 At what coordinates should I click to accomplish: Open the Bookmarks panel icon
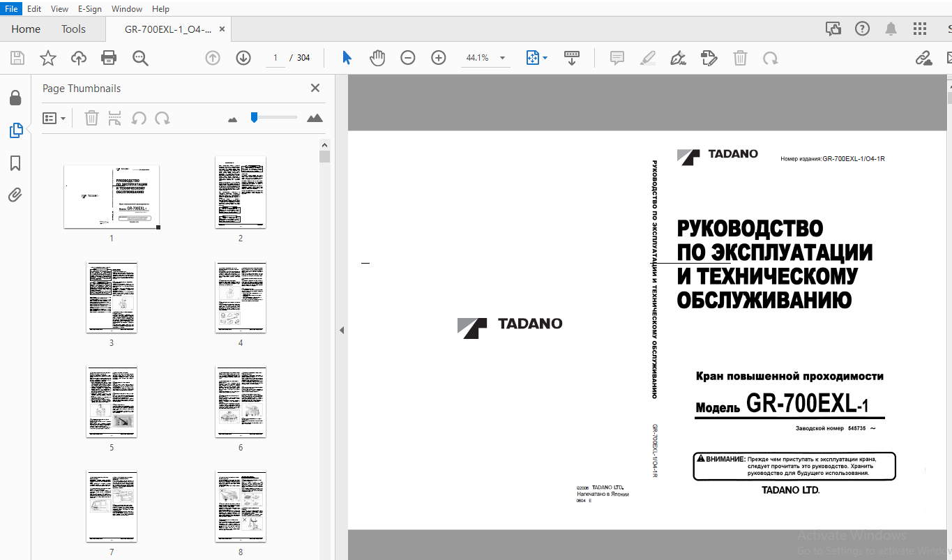click(15, 163)
